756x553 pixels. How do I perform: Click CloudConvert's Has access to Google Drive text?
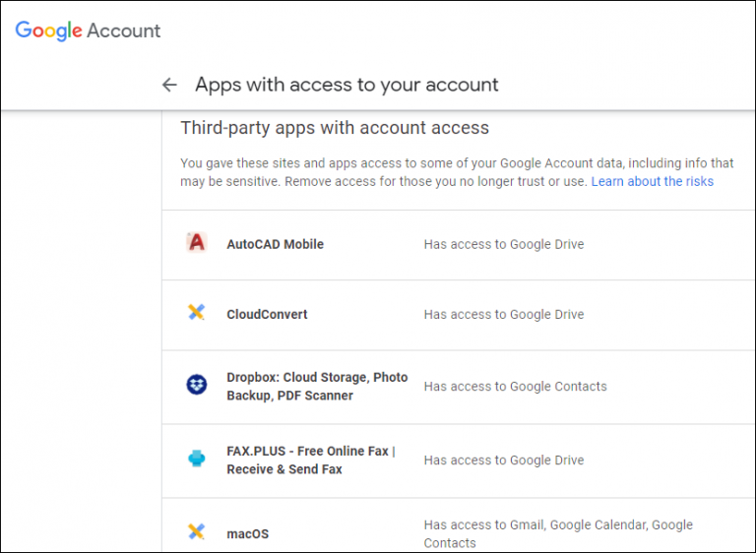(x=504, y=314)
